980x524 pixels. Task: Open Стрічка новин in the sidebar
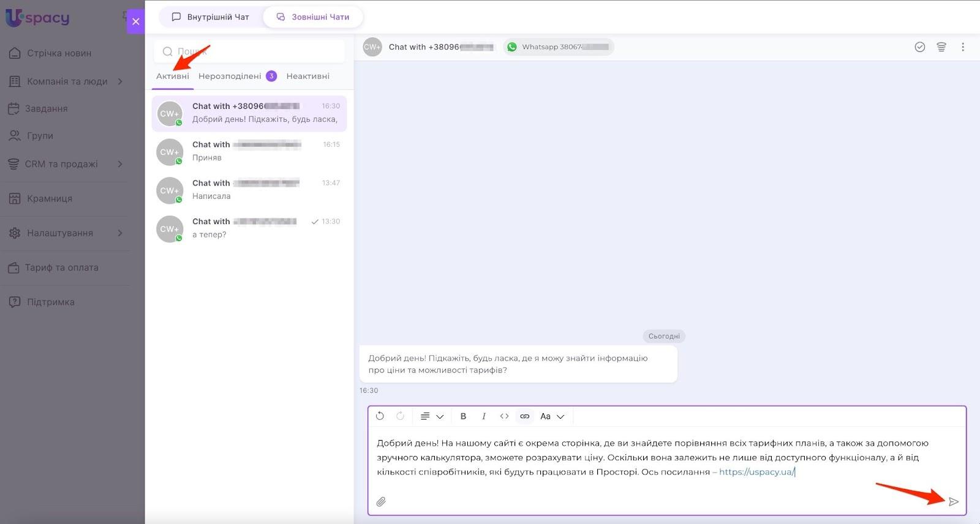tap(59, 53)
